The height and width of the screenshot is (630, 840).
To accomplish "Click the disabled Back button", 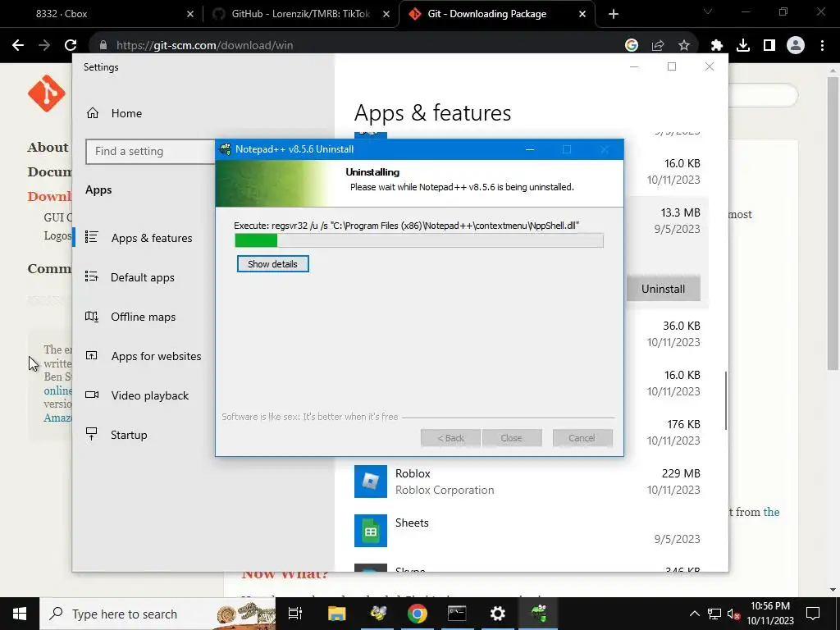I will (x=450, y=438).
